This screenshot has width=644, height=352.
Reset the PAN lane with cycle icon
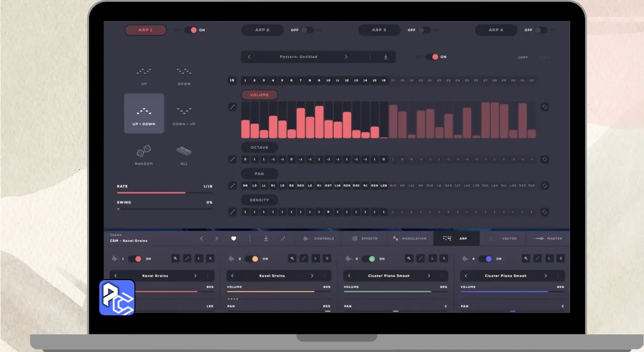coord(544,186)
